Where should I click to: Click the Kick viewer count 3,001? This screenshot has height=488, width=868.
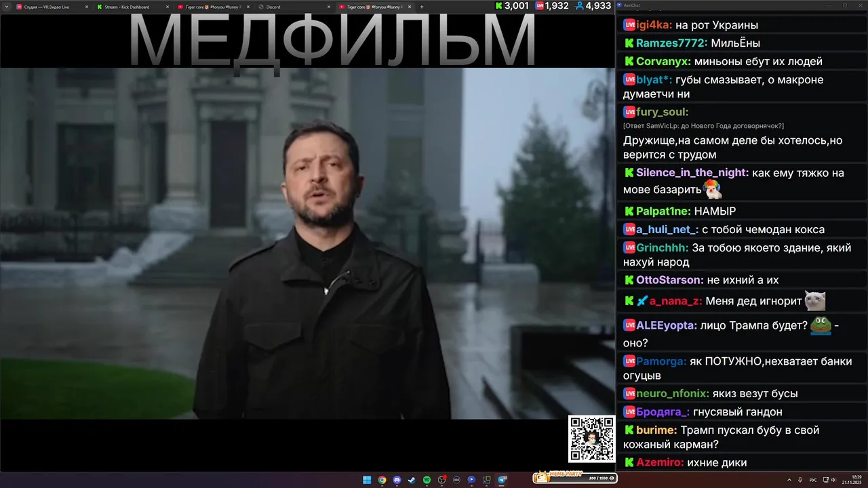(512, 6)
